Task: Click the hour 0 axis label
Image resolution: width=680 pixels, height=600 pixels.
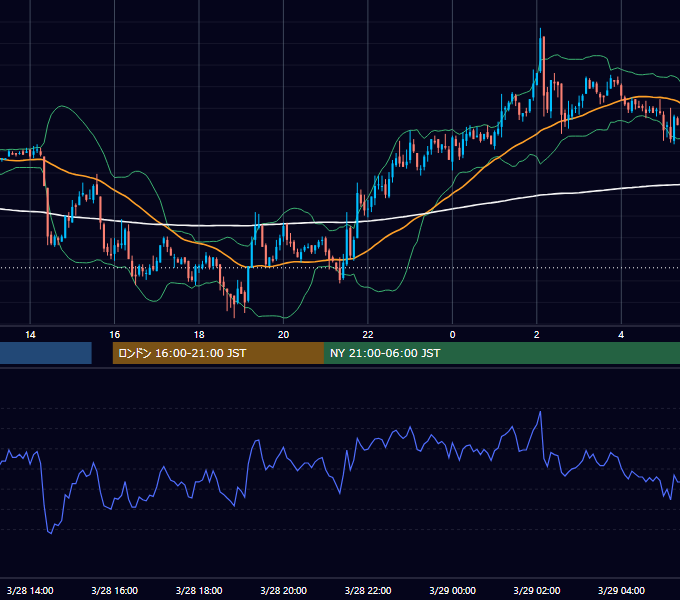Action: [452, 335]
